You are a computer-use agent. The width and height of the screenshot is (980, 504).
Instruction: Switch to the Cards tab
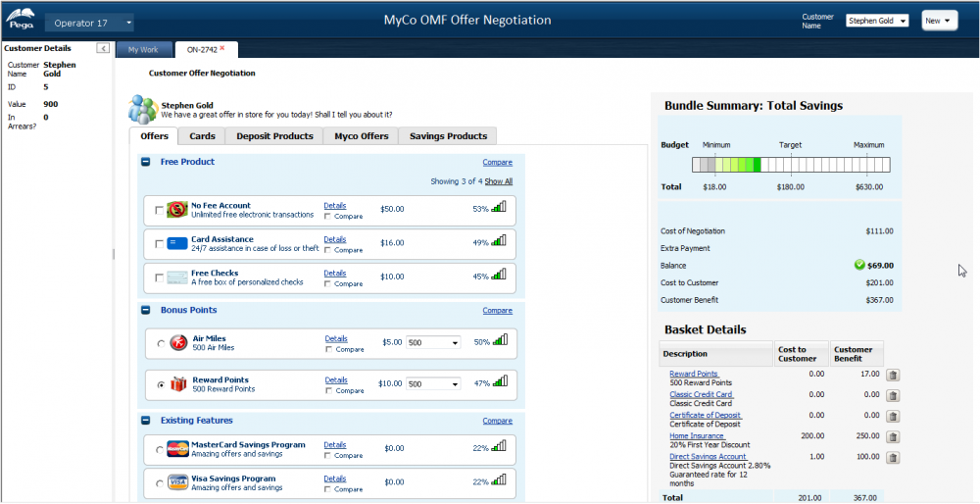click(203, 135)
